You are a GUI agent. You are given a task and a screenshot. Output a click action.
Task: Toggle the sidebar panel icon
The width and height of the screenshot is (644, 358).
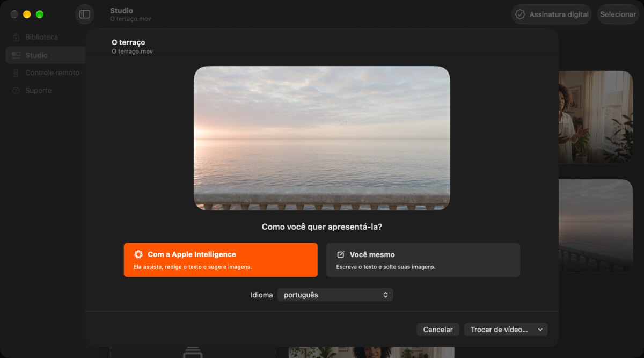[85, 14]
